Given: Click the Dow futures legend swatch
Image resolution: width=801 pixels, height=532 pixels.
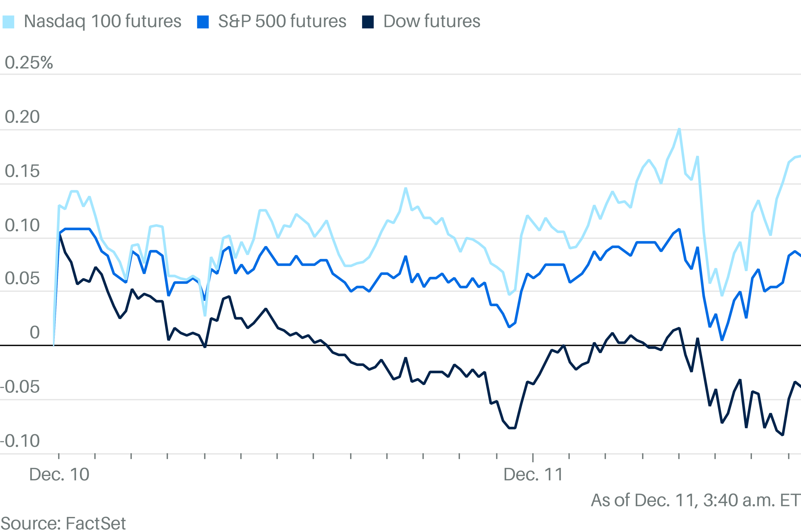Looking at the screenshot, I should tap(368, 22).
